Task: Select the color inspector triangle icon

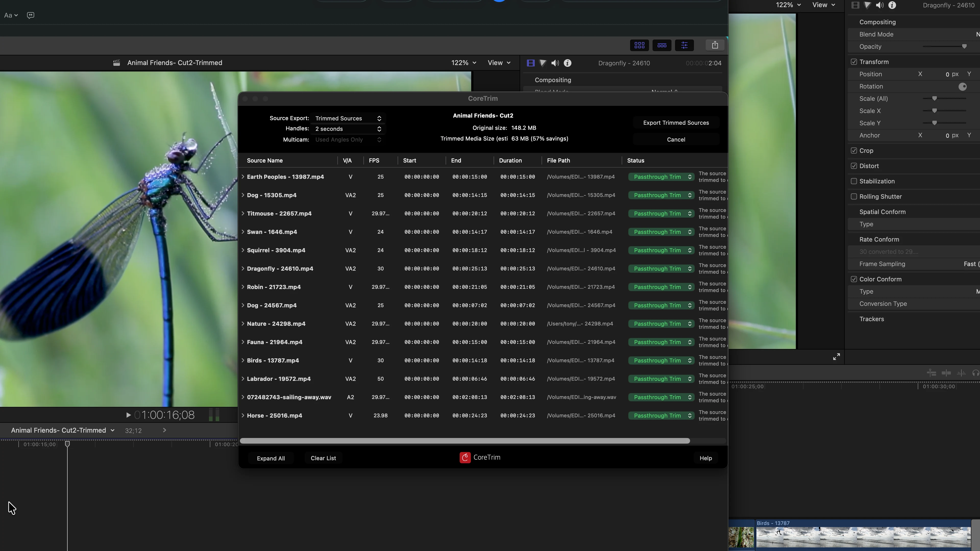Action: [543, 63]
